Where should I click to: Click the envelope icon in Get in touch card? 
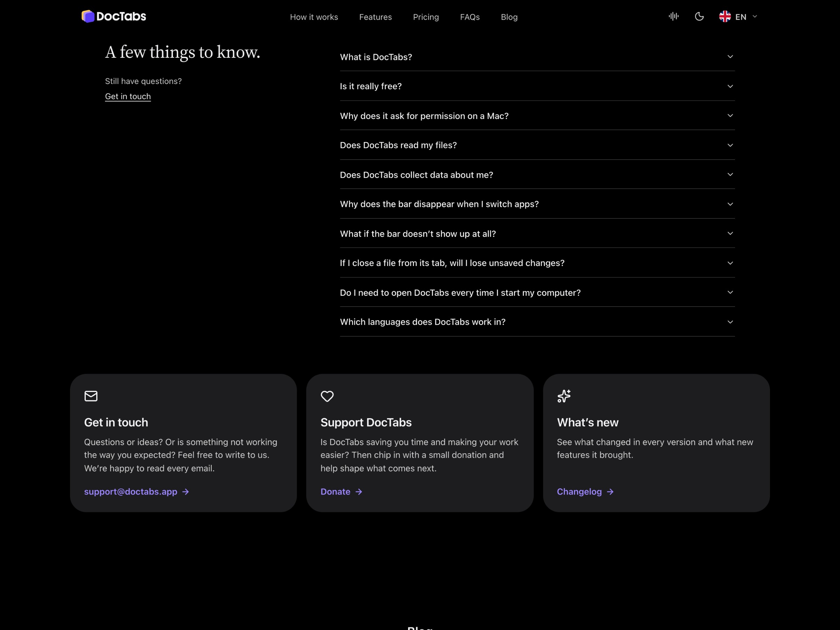[91, 396]
